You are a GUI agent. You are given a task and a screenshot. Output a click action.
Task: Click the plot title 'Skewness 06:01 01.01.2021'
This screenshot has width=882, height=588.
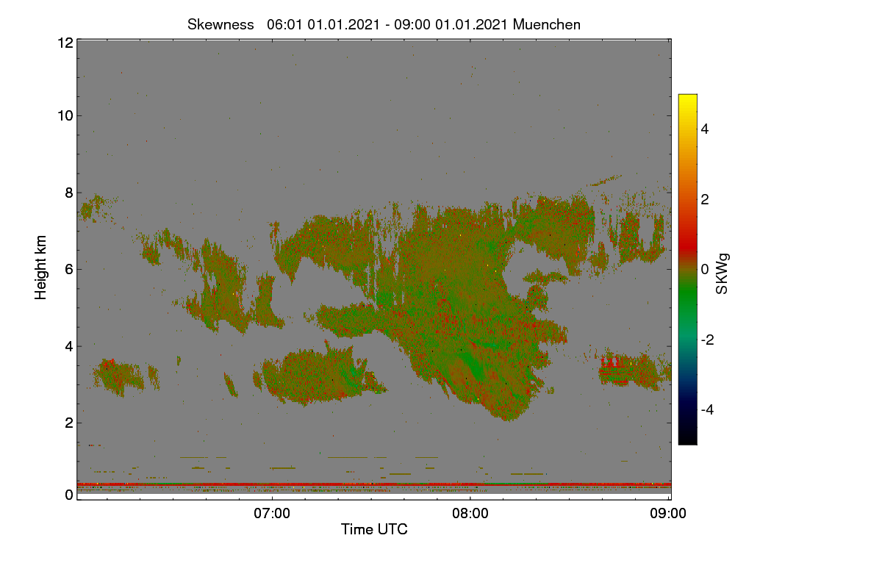click(x=384, y=24)
